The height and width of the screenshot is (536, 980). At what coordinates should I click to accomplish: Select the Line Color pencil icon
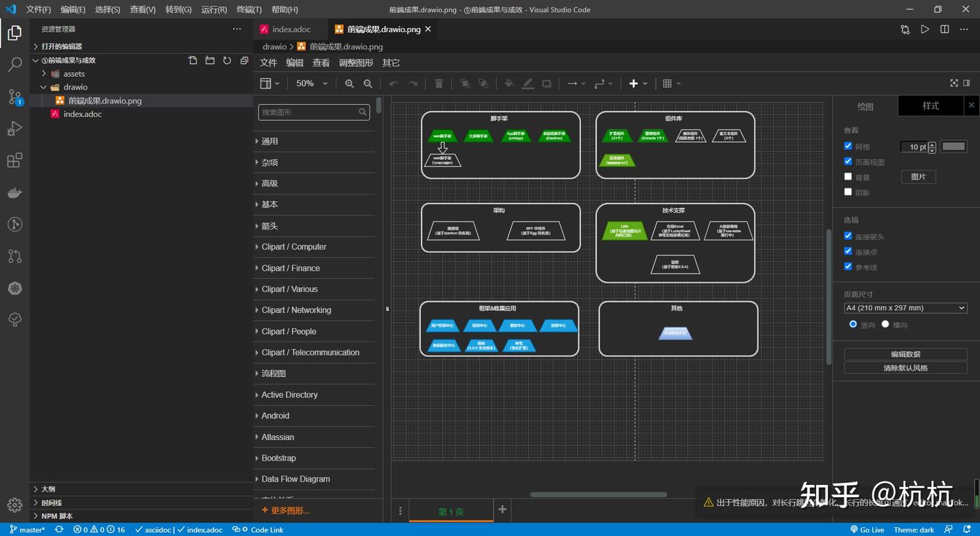tap(528, 83)
